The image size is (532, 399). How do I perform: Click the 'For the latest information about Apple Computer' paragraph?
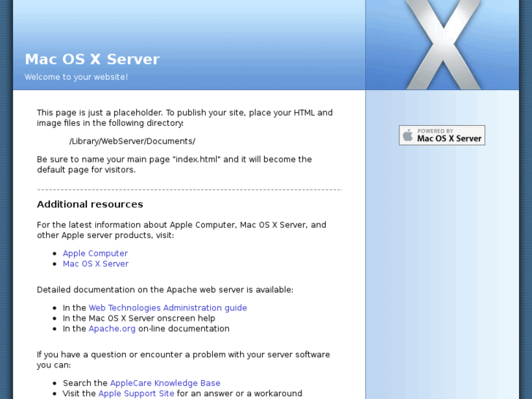[181, 230]
